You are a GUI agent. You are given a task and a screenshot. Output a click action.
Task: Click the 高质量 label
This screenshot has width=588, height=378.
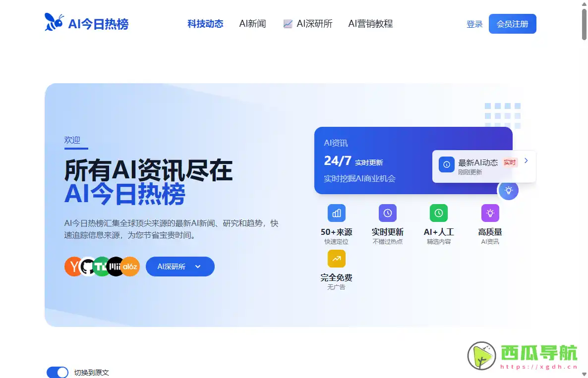pos(490,232)
